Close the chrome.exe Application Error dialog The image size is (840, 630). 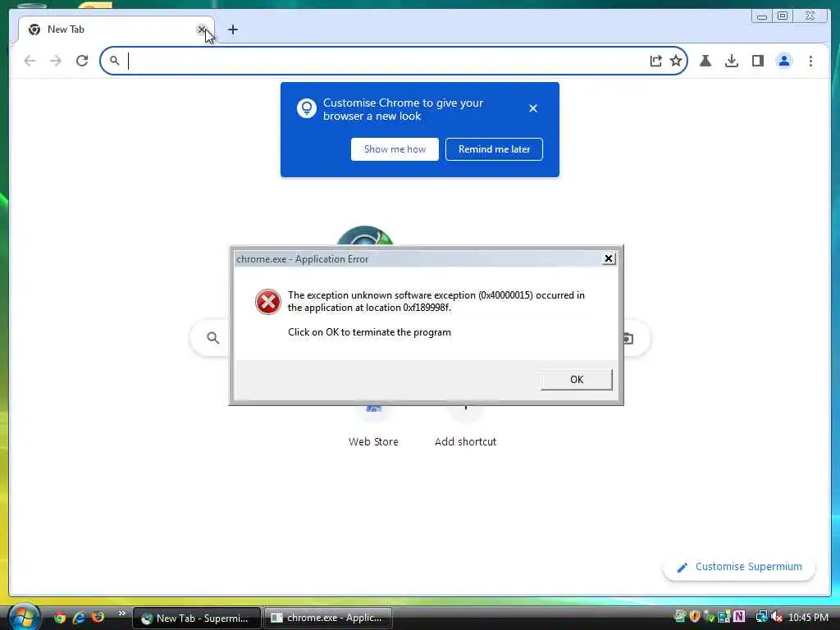pyautogui.click(x=609, y=258)
